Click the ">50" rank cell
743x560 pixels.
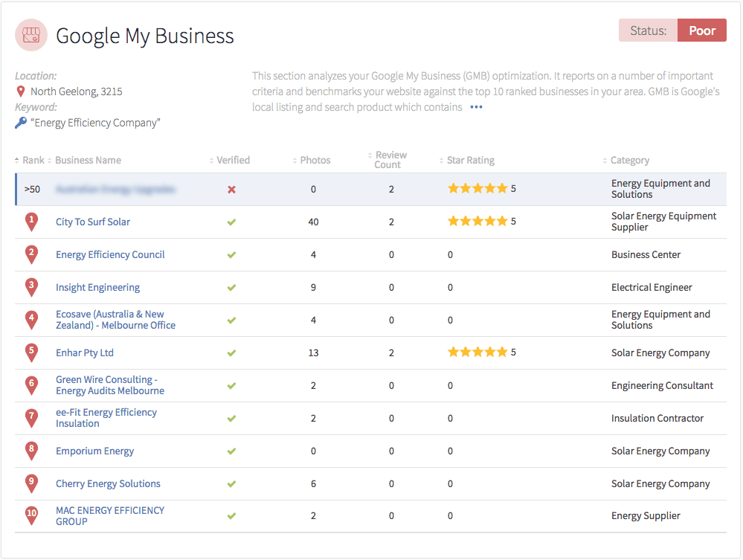32,189
